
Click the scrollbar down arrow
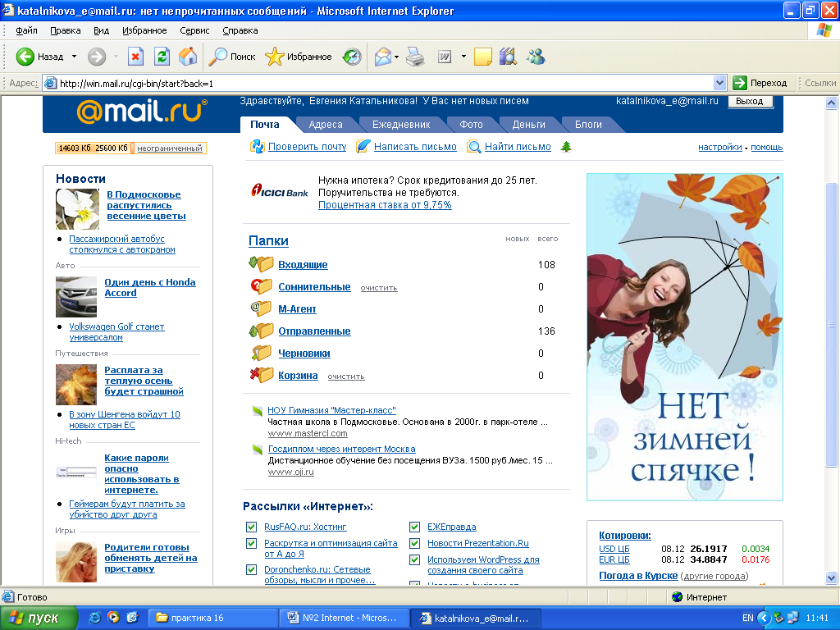[832, 577]
